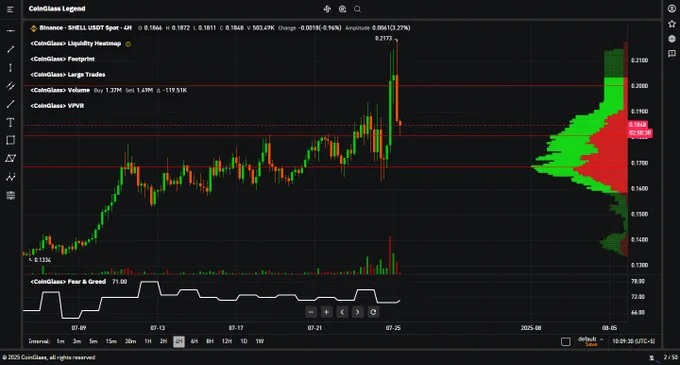Click the Footprint indicator label

[62, 59]
